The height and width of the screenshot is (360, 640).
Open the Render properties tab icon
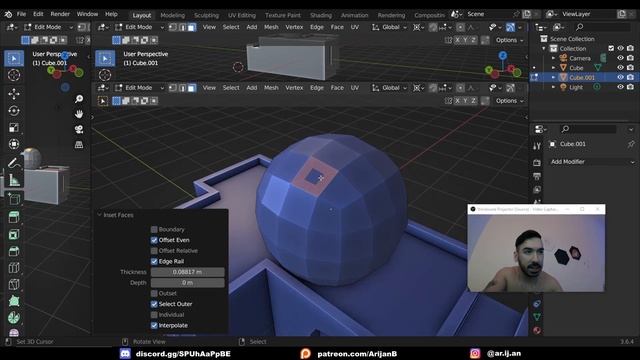click(537, 163)
